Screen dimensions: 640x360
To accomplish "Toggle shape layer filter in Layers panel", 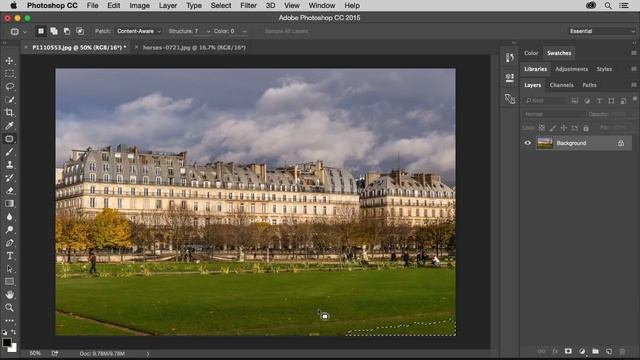I will (x=611, y=101).
